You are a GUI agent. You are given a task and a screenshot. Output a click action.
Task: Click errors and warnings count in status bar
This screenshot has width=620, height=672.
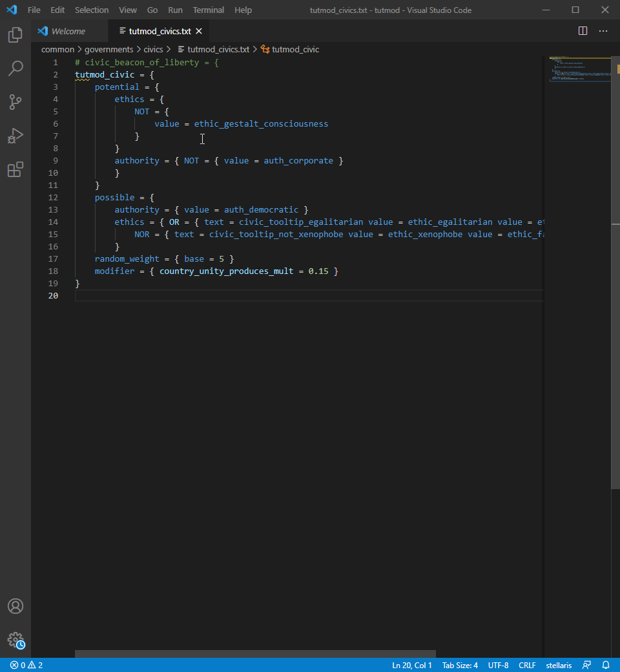26,665
